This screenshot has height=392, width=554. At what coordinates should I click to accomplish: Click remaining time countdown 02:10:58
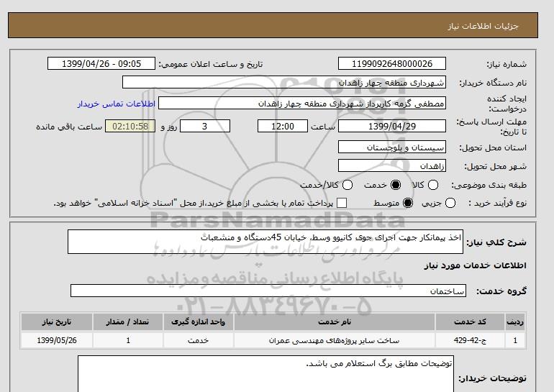130,126
